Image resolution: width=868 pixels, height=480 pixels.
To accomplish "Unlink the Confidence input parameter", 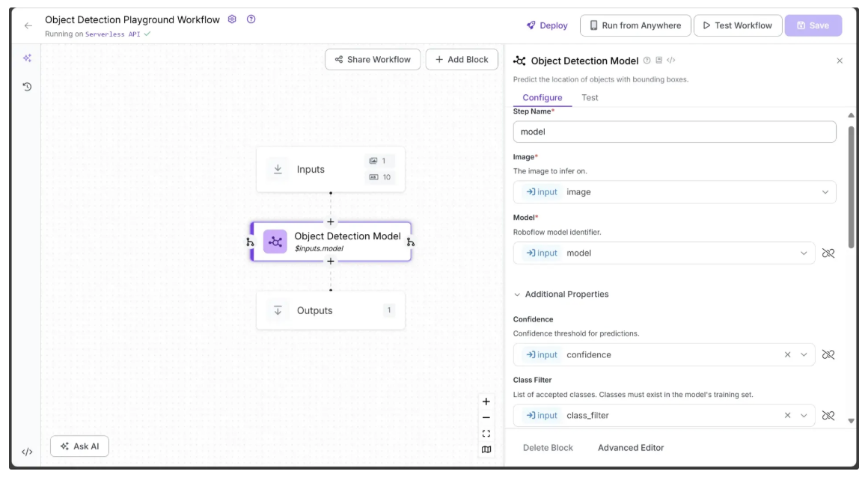I will coord(828,354).
